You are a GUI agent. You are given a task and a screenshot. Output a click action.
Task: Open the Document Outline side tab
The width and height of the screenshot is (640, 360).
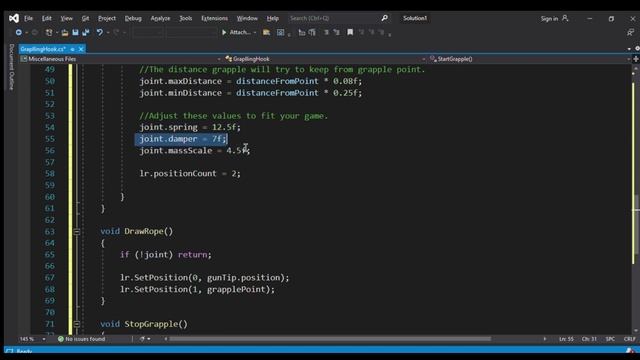tap(11, 67)
